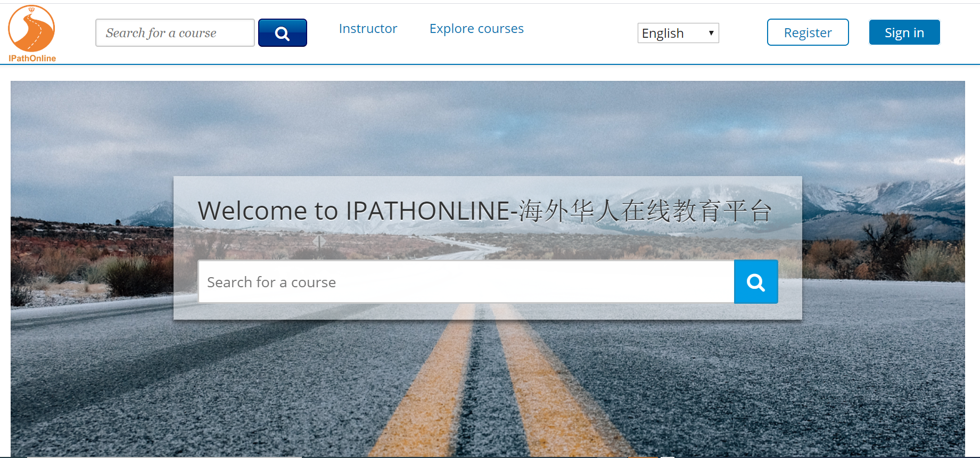Click the Register button
Image resolution: width=980 pixels, height=458 pixels.
(808, 32)
